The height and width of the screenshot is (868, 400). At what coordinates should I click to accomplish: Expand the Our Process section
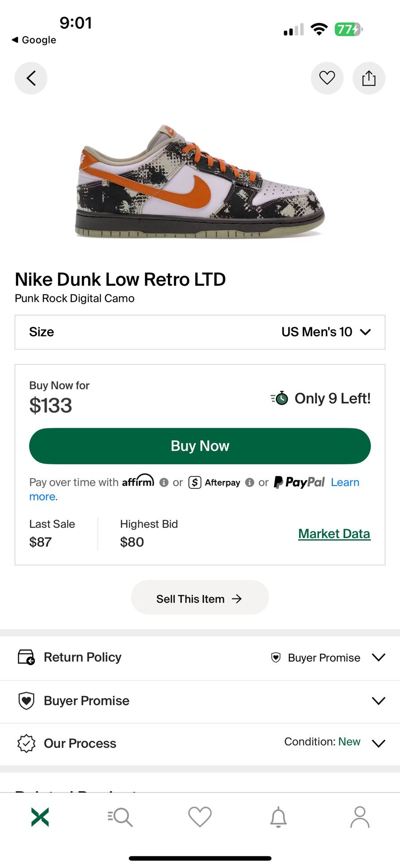[x=200, y=743]
